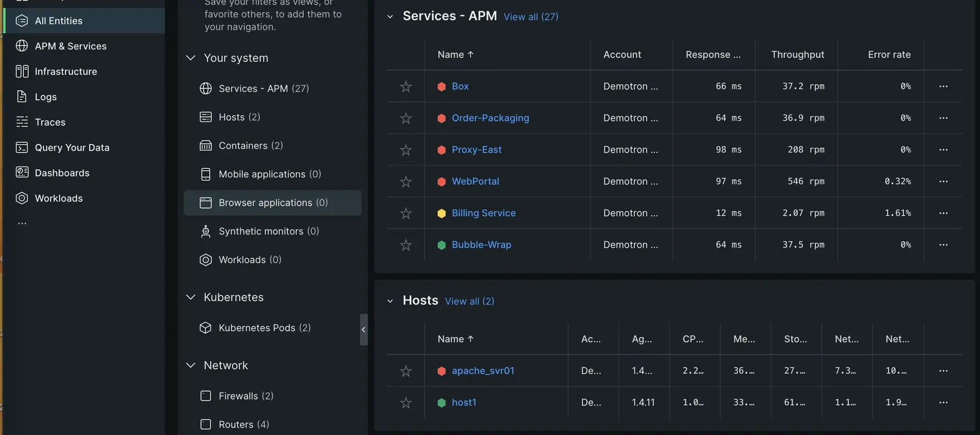The image size is (980, 435).
Task: Click the Mobile applications phone icon
Action: (205, 174)
